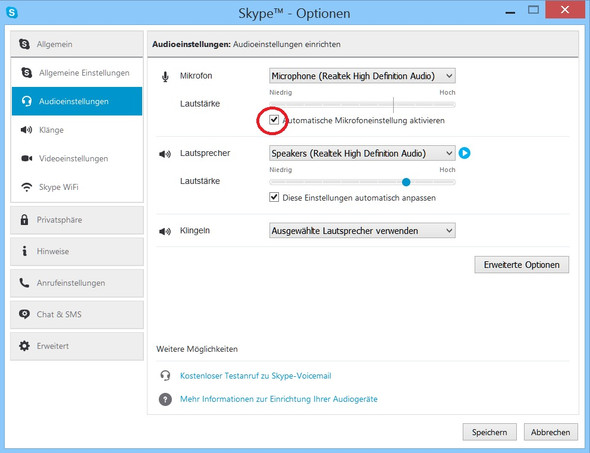Click the phone icon for Anrufeinstellungen
This screenshot has height=453, width=590.
[x=24, y=283]
